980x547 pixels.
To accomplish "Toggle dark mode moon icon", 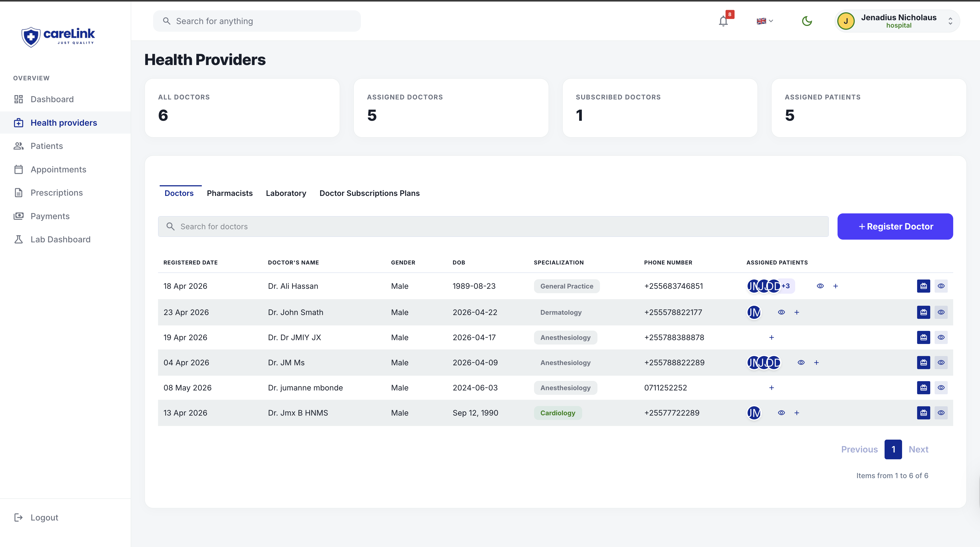I will 807,21.
